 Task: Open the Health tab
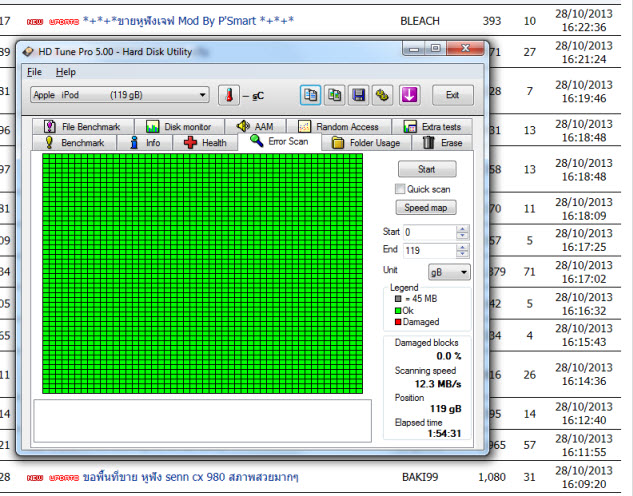pos(205,143)
